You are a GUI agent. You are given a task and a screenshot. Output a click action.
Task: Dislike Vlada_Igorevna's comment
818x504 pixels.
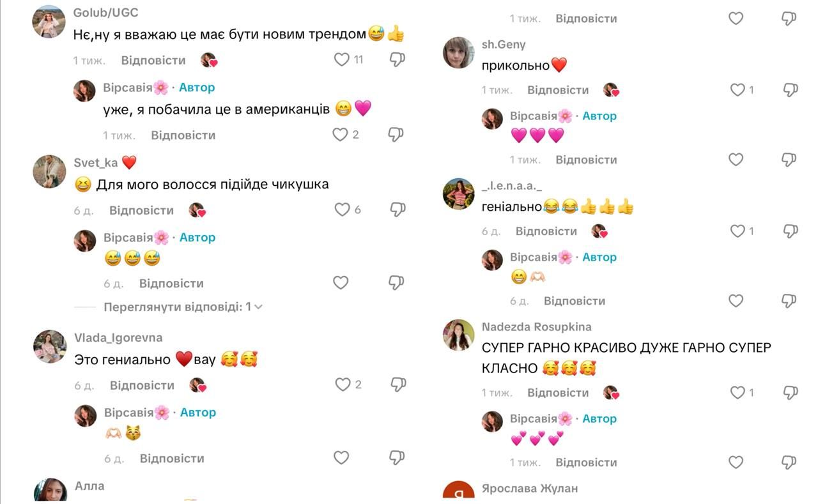[x=397, y=385]
